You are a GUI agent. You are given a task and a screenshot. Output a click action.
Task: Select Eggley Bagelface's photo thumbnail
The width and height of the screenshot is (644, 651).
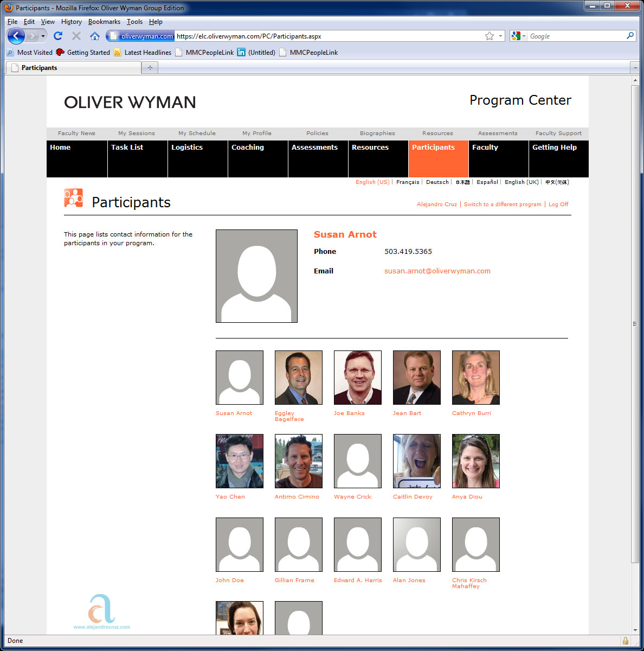coord(299,378)
